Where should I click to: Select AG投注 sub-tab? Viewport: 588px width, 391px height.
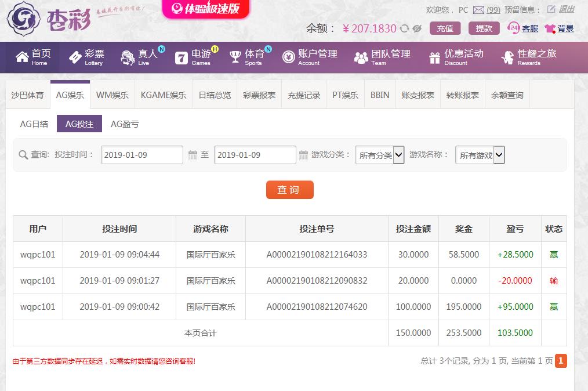click(79, 124)
